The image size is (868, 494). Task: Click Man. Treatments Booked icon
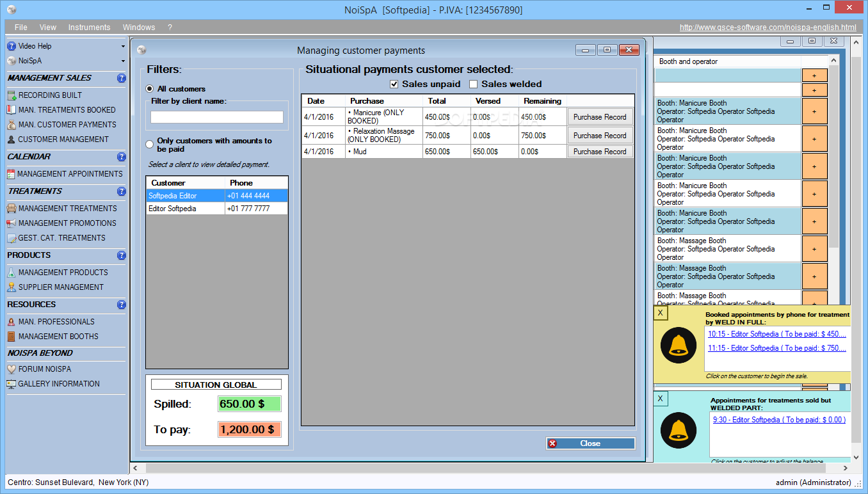point(12,110)
